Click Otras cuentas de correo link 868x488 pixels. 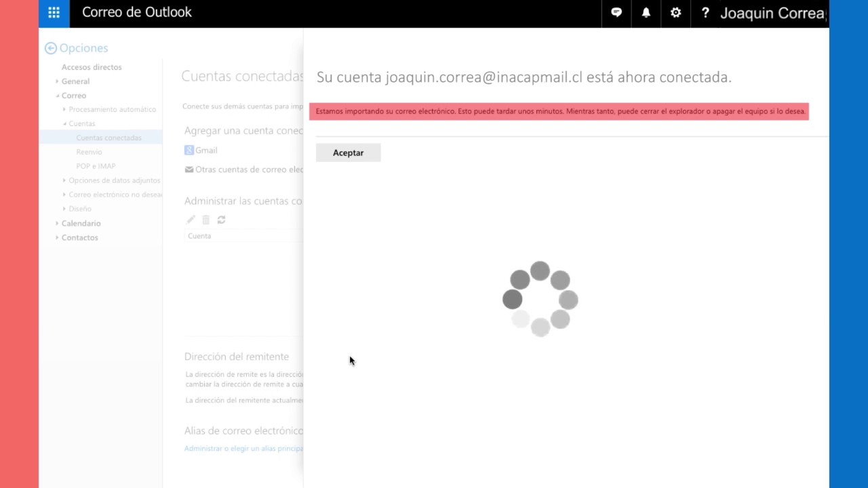tap(249, 169)
